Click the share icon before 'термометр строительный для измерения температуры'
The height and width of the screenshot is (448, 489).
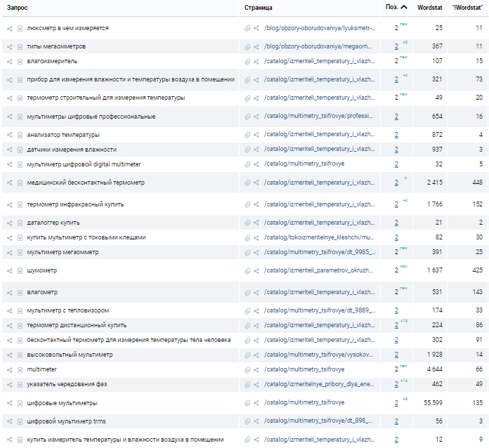10,98
